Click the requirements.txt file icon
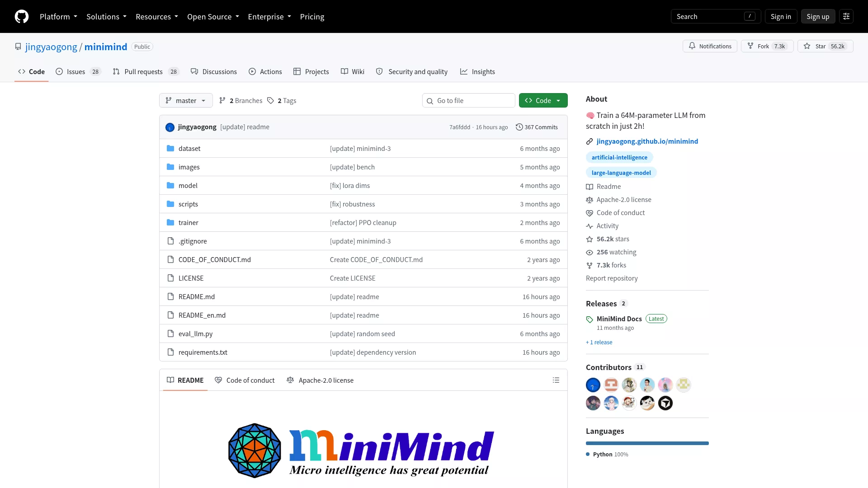The width and height of the screenshot is (868, 488). coord(170,352)
